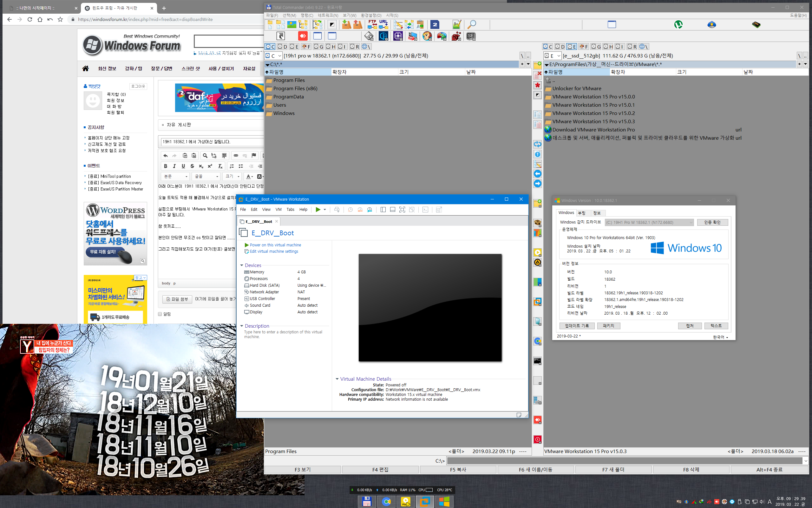
Task: Click the red AnyDesk icon in Total Commander toolbar
Action: 303,36
